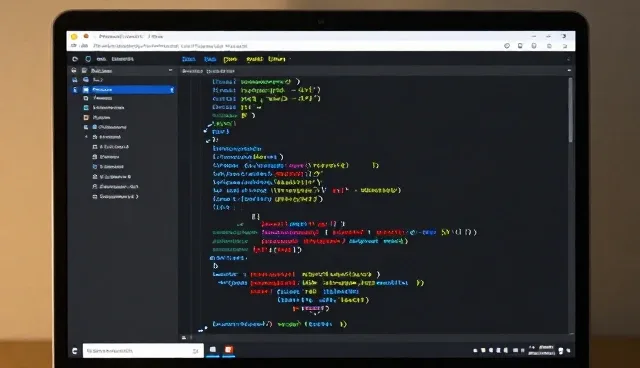Click the blue shield icon in the sidebar header
The width and height of the screenshot is (640, 368).
tap(88, 59)
